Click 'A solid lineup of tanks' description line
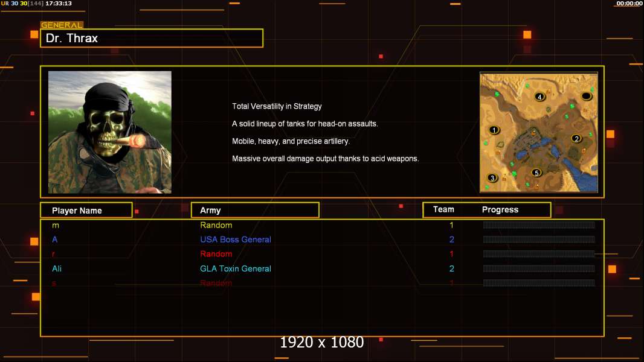Viewport: 644px width, 362px height. click(x=304, y=124)
